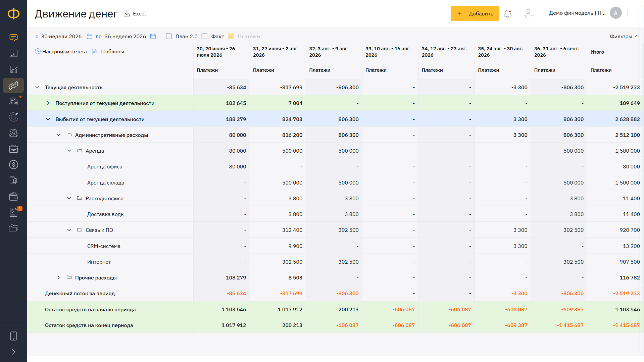Image resolution: width=644 pixels, height=362 pixels.
Task: Click the 920 700 Связь и ПО total
Action: (x=630, y=230)
